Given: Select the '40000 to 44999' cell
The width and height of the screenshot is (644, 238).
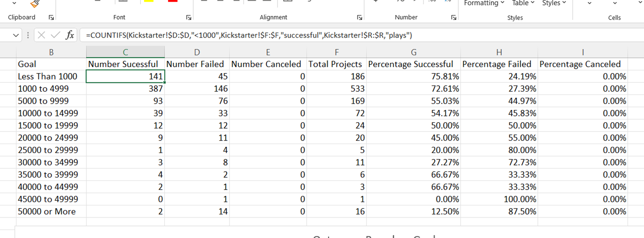Looking at the screenshot, I should 51,187.
